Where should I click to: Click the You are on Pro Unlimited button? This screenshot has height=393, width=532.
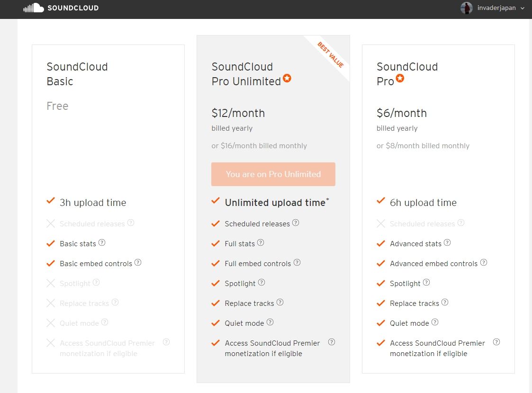(x=273, y=174)
